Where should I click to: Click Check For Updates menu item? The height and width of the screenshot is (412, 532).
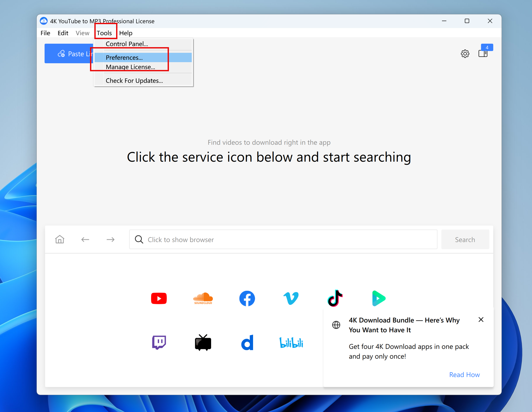coord(134,81)
